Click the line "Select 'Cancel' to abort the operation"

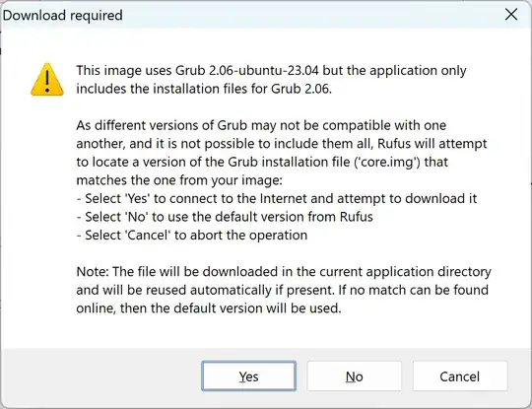[x=192, y=236]
